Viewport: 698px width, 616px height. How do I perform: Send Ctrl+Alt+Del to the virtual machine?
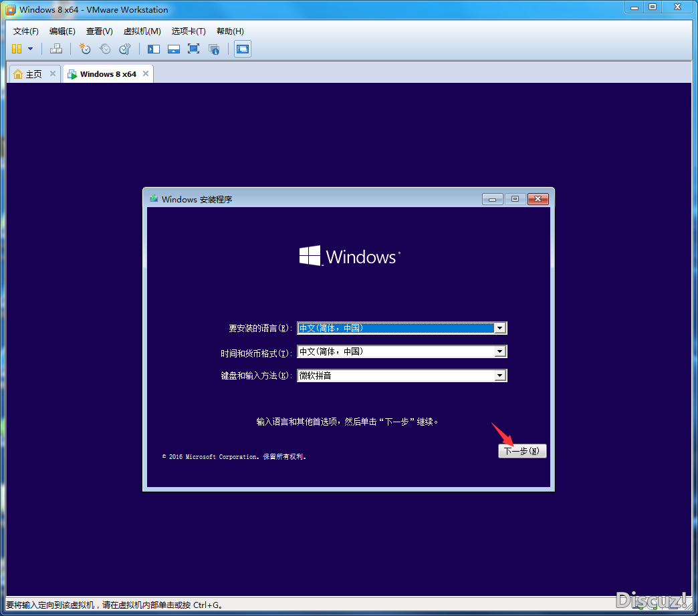(x=56, y=49)
